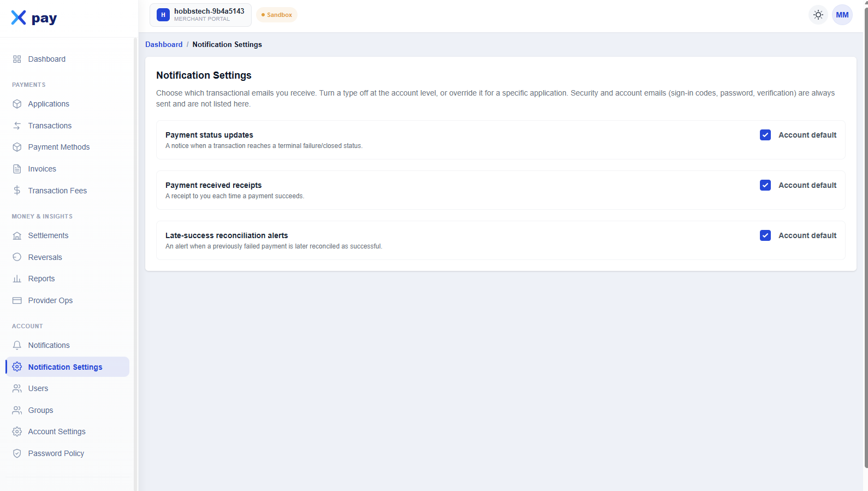
Task: Click the Dashboard grid icon in sidebar
Action: 17,59
